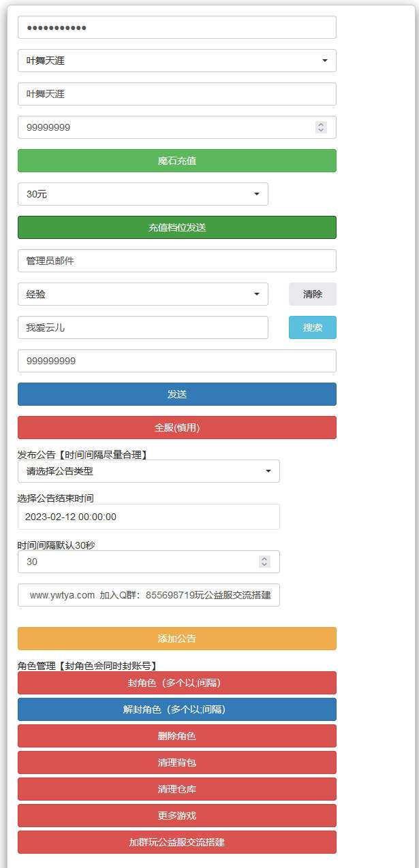Open the 请选择公告类型 dropdown

click(x=149, y=471)
